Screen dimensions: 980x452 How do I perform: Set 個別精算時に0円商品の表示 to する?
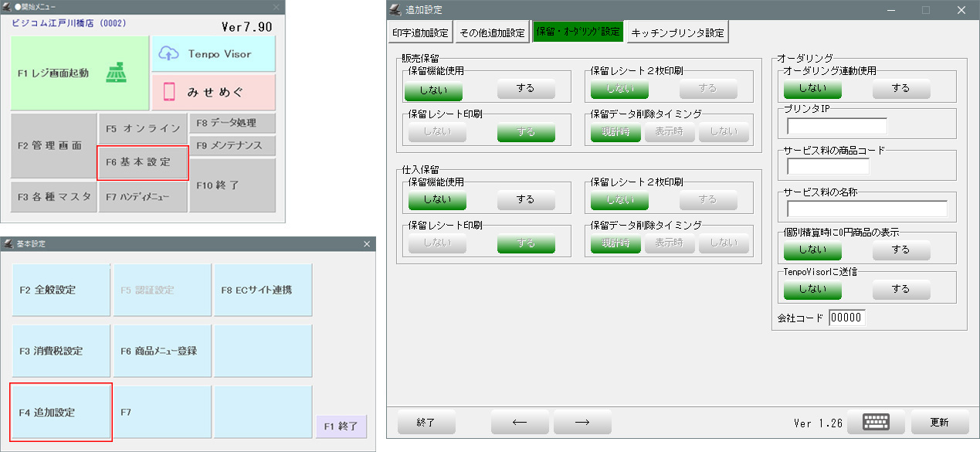(900, 250)
